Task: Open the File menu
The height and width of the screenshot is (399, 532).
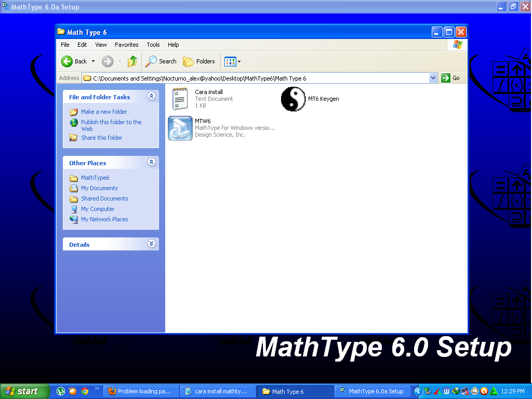Action: (65, 45)
